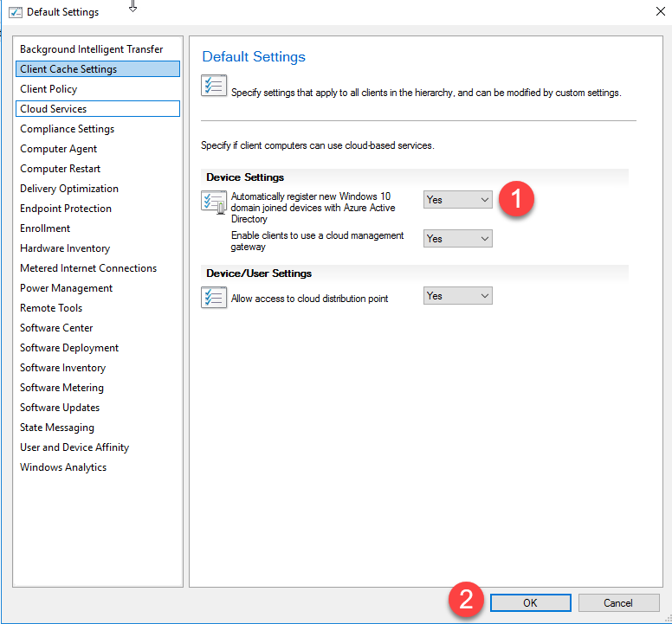Viewport: 672px width, 624px height.
Task: Click the icon next to Automatically register Windows 10
Action: pyautogui.click(x=214, y=203)
